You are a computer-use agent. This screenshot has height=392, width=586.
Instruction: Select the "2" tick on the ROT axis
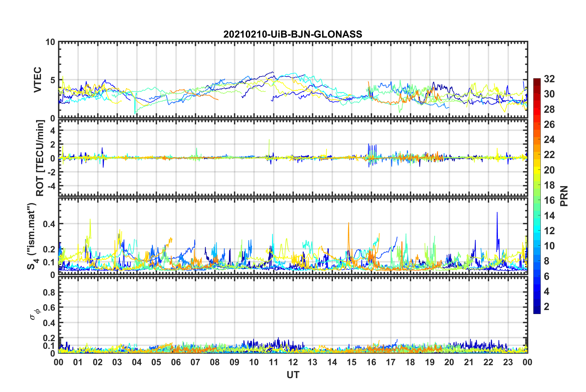(x=53, y=145)
